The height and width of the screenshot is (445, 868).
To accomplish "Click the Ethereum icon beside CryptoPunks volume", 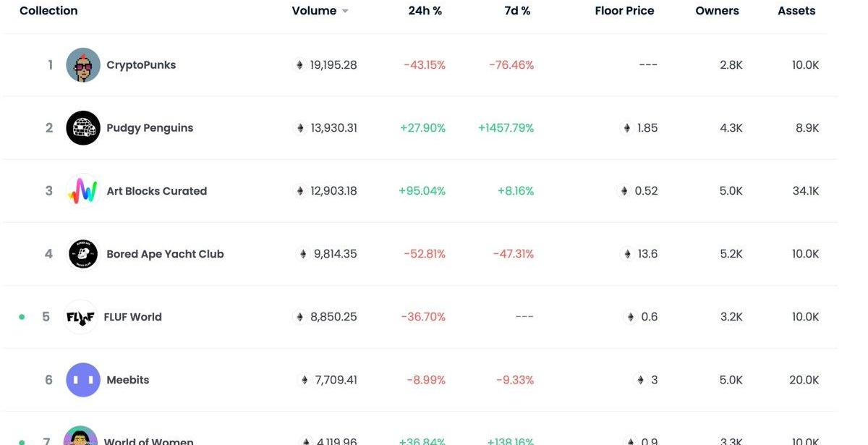I will (299, 65).
